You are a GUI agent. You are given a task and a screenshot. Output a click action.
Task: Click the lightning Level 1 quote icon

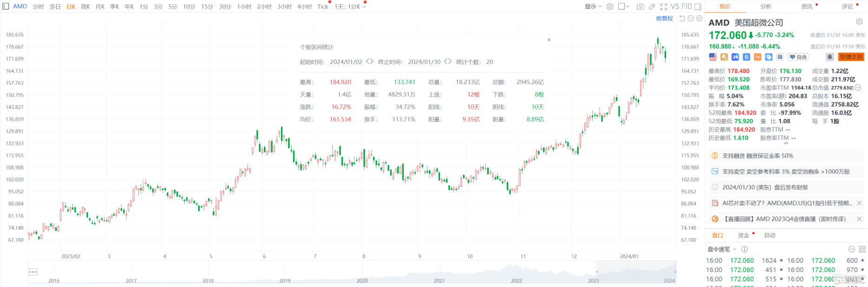tap(724, 57)
